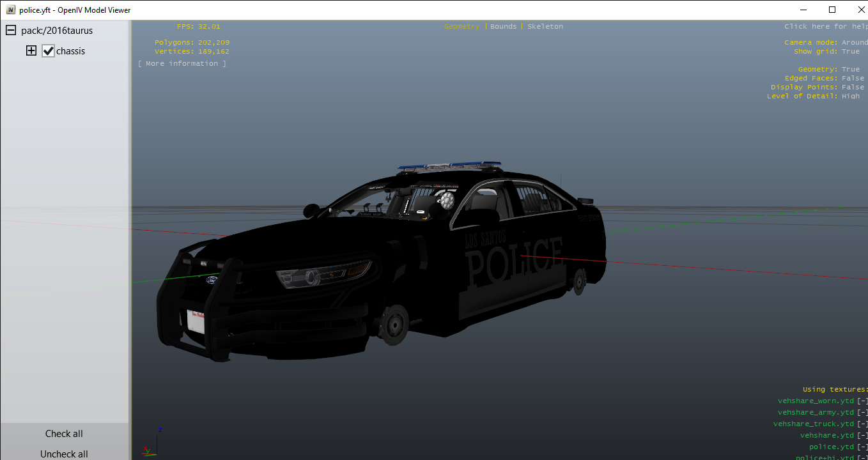Change Level of Detail High setting
The height and width of the screenshot is (460, 868).
850,96
